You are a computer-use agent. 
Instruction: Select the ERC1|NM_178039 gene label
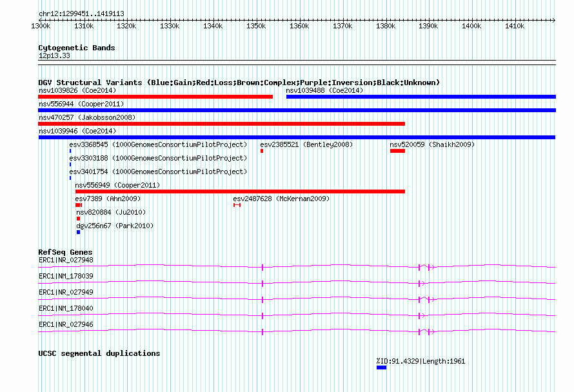click(66, 276)
